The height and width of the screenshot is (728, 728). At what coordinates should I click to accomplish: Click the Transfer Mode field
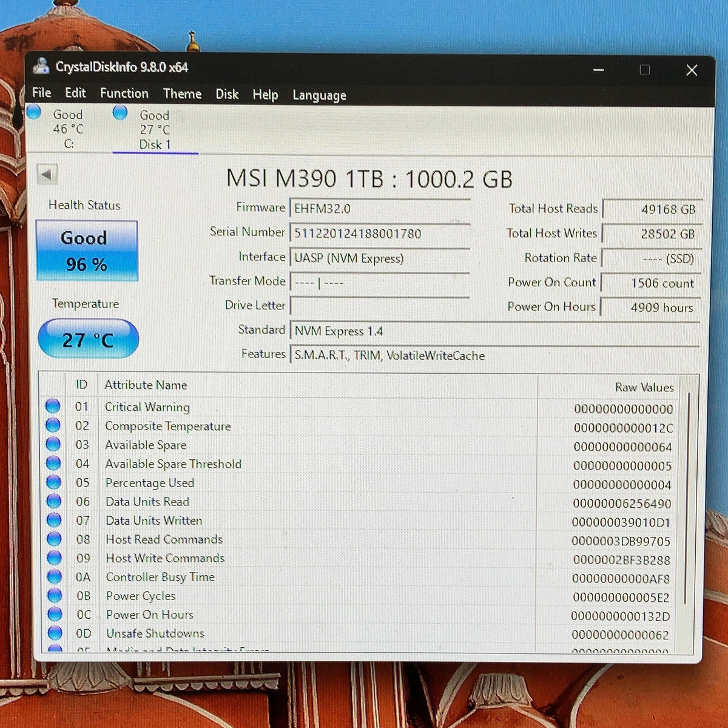(x=380, y=283)
